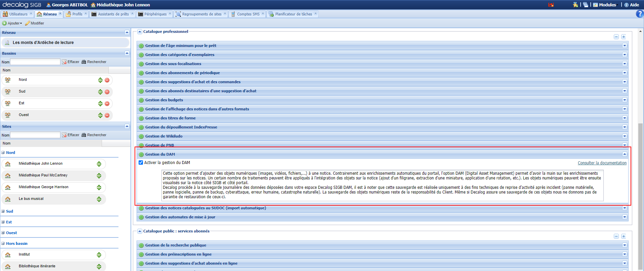Expand Gestion de l'âge minimum pour le prêt

coord(625,46)
